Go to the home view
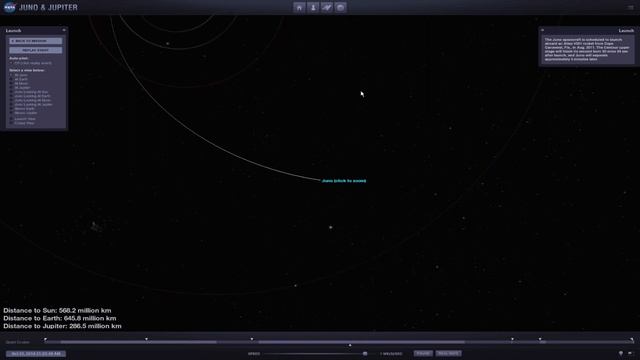Viewport: 640px width, 360px height. pos(299,7)
